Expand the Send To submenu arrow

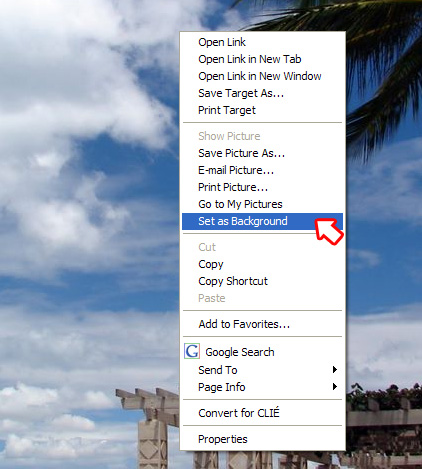(x=335, y=369)
